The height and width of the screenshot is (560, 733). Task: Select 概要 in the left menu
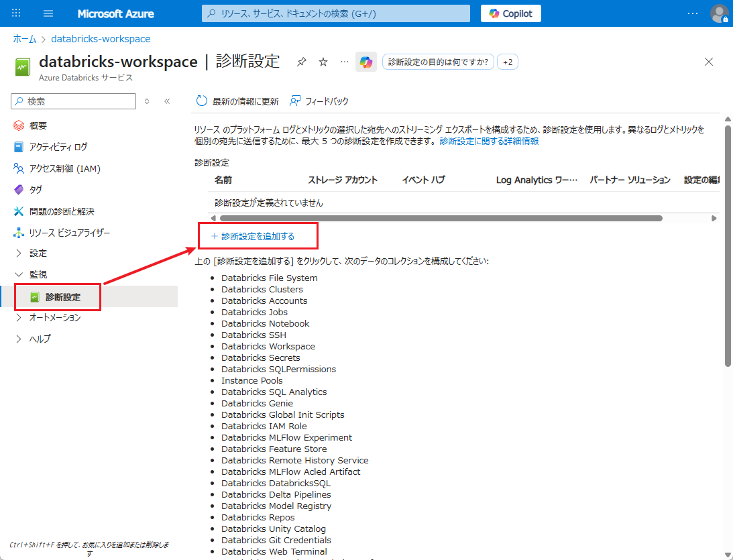38,125
